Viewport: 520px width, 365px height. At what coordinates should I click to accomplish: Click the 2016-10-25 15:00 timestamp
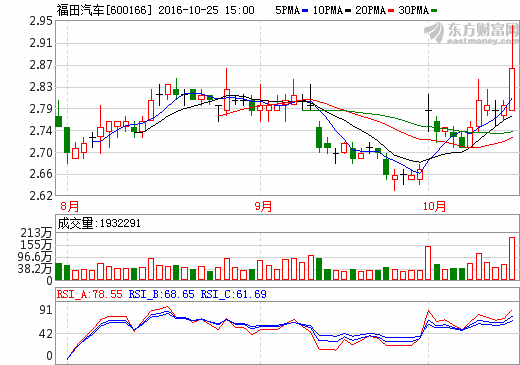206,10
